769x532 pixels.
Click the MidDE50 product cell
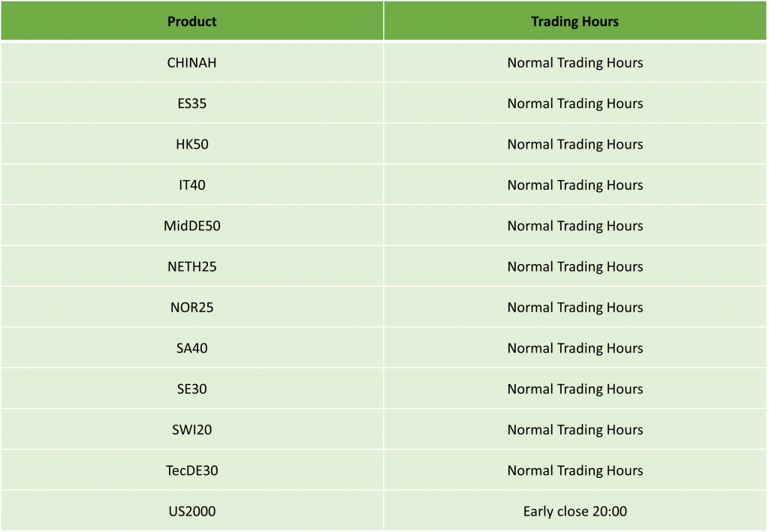point(191,226)
